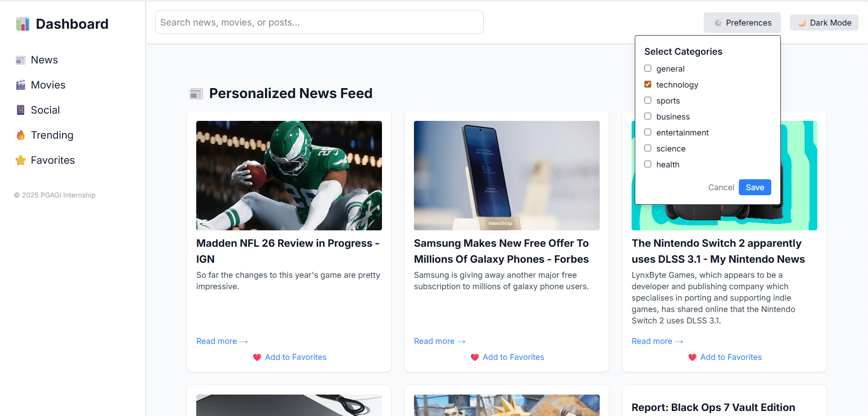Enable the business category checkbox

[x=648, y=116]
